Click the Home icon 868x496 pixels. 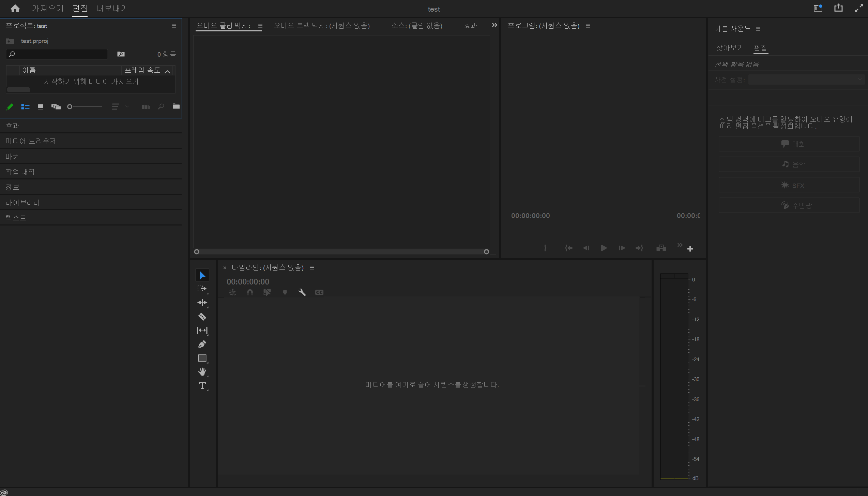pos(15,9)
